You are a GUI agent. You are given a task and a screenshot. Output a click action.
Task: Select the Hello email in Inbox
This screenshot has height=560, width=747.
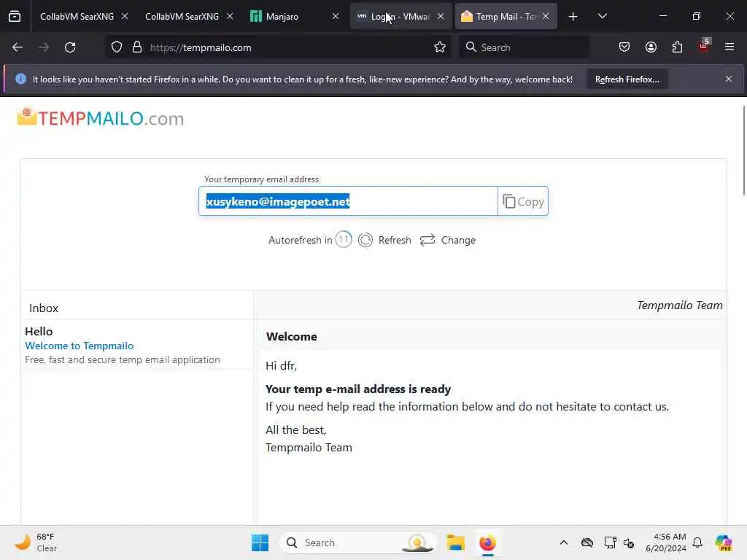click(x=137, y=345)
